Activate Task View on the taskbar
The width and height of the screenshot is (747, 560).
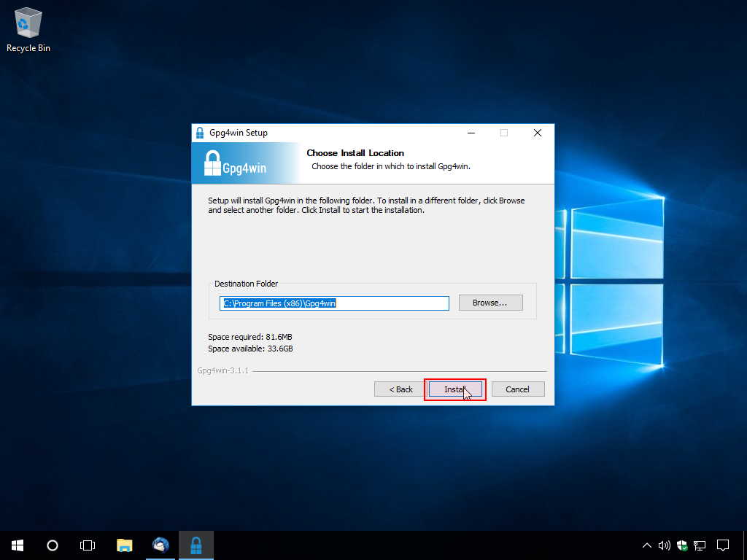coord(88,545)
